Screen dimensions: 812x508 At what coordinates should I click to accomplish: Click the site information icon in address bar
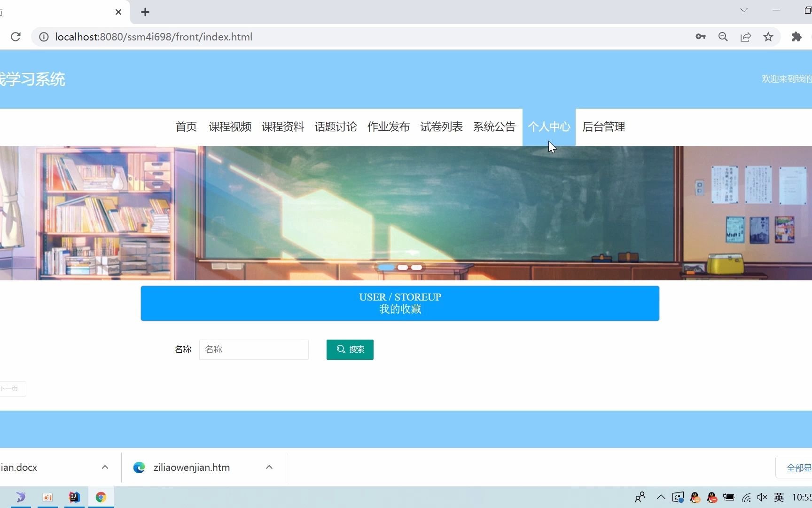(x=44, y=37)
